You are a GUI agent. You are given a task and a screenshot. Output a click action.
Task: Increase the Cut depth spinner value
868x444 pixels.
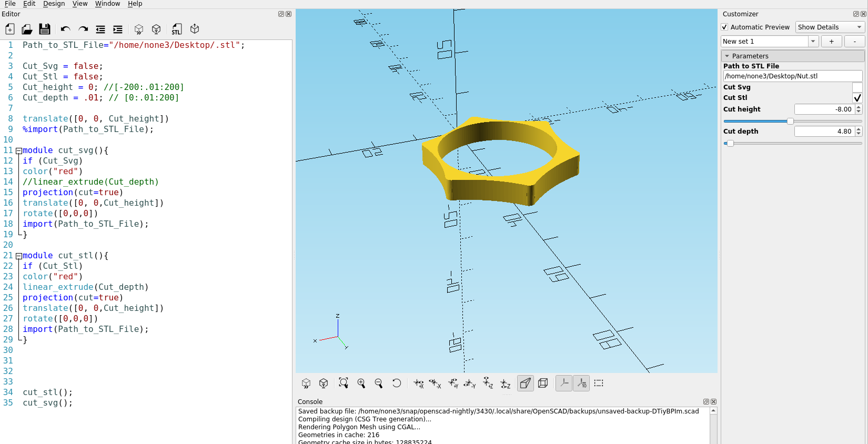tap(859, 129)
